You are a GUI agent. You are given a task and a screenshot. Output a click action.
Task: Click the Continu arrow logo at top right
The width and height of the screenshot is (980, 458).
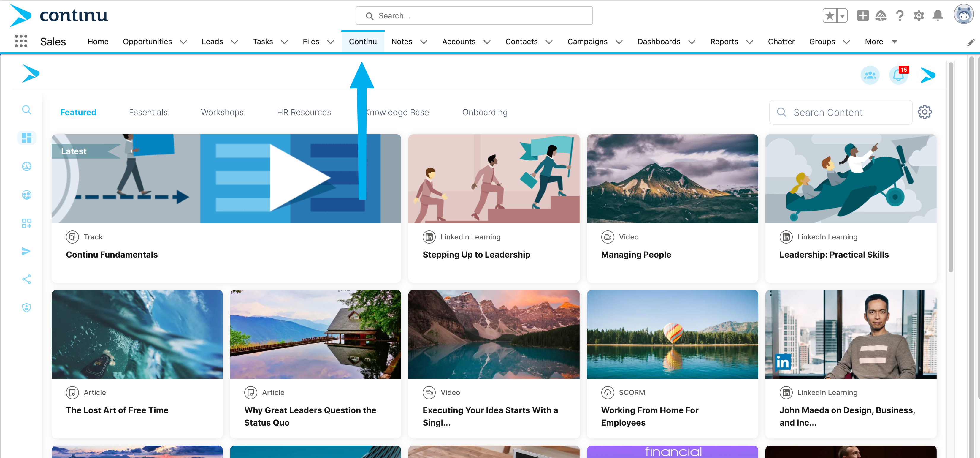pos(928,75)
